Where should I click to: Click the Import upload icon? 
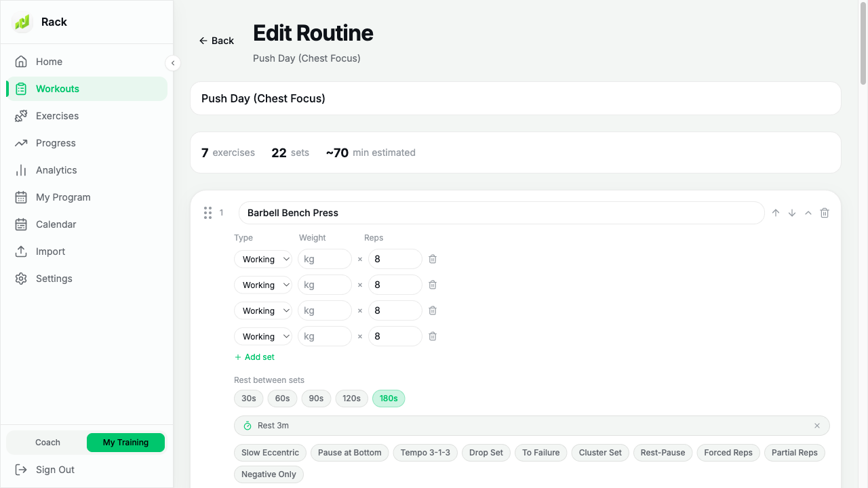tap(21, 251)
